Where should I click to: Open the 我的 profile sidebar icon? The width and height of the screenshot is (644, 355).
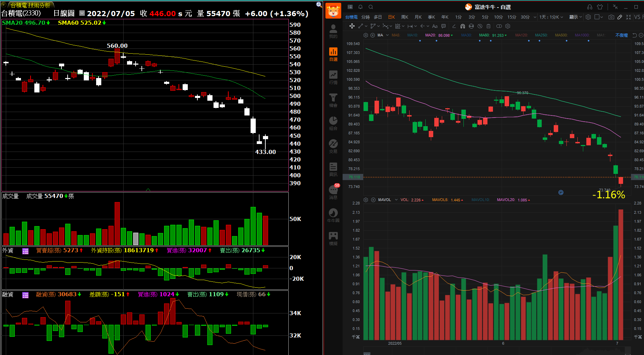tap(333, 31)
